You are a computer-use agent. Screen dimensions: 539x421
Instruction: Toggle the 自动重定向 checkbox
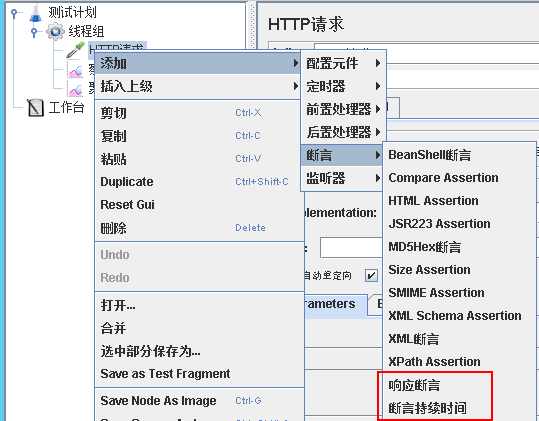point(371,275)
